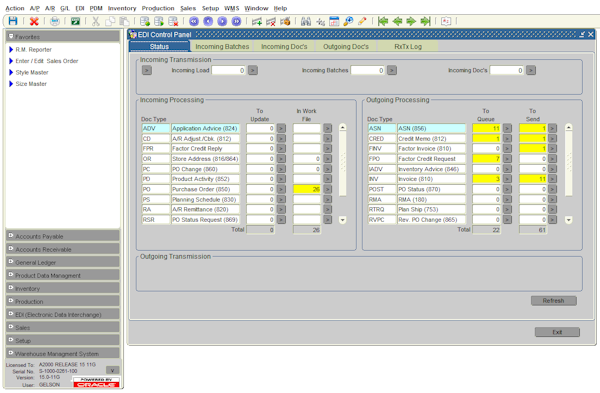Image resolution: width=600 pixels, height=393 pixels.
Task: Click the Incoming Doc's count input field
Action: pyautogui.click(x=507, y=70)
